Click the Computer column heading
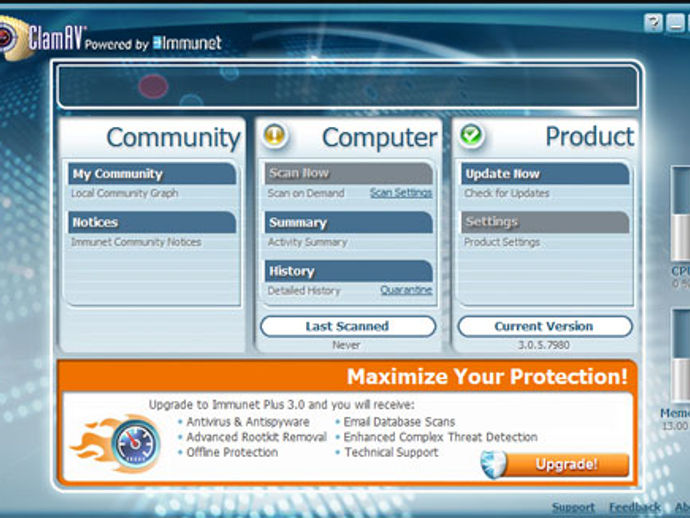This screenshot has height=518, width=690. pos(380,138)
